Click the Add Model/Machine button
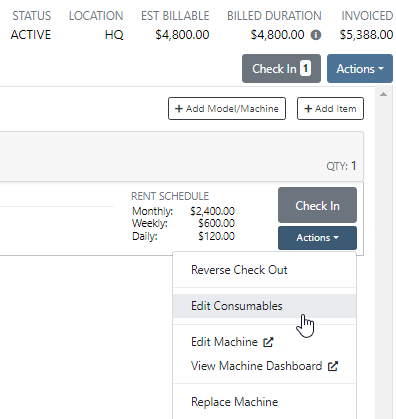Viewport: 396px width, 419px height. (x=227, y=108)
